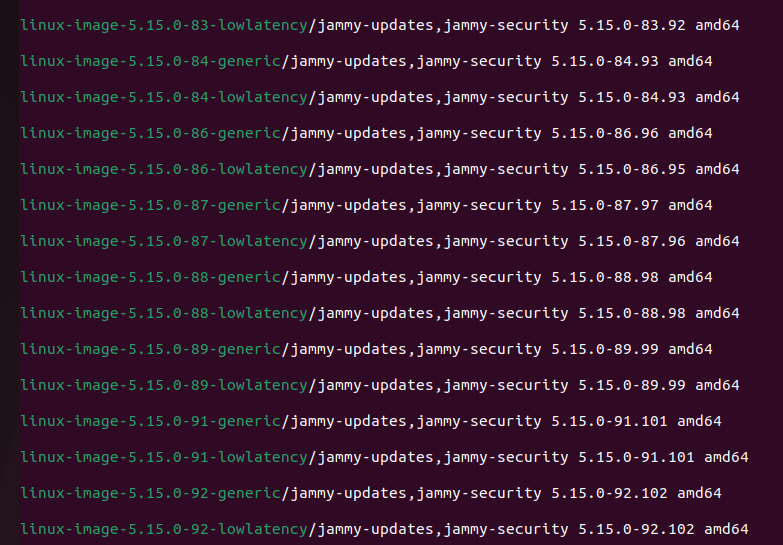Click package name linux-image-5.15.0-91-lowlatency
The width and height of the screenshot is (783, 545).
164,457
